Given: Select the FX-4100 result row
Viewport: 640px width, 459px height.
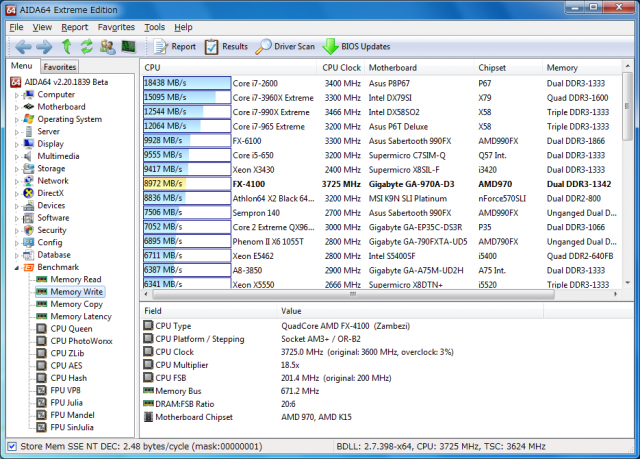Looking at the screenshot, I should point(382,184).
